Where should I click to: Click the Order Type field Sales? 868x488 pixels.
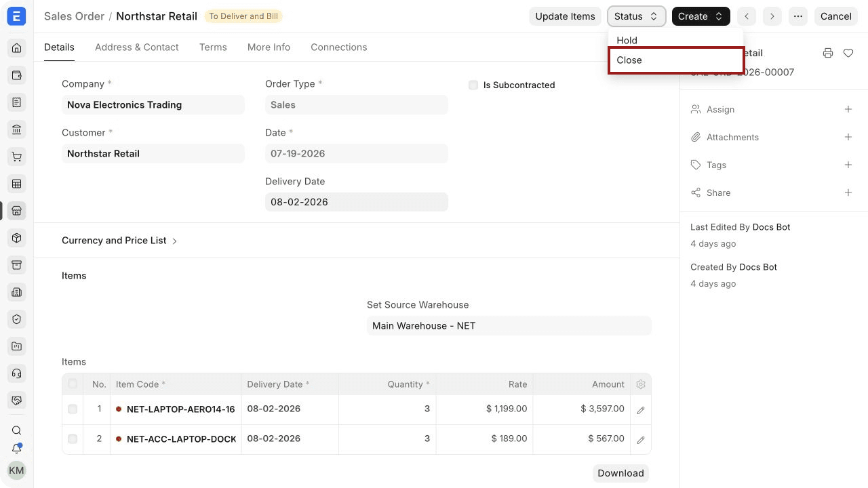(x=357, y=105)
